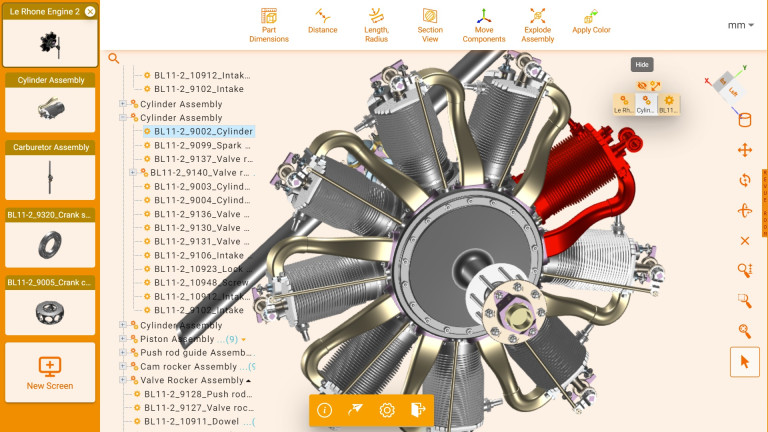
Task: Expand the BL11-2_9140_Valve r... subassembly node
Action: 133,172
